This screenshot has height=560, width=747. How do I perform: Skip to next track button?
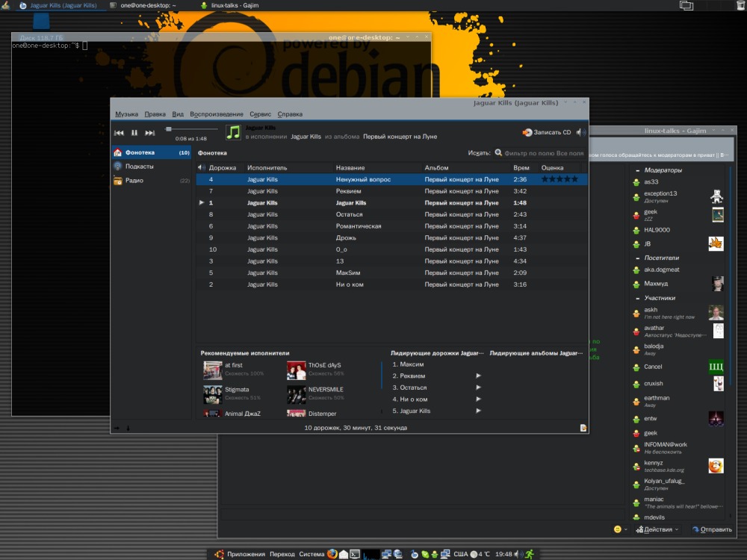pyautogui.click(x=149, y=133)
